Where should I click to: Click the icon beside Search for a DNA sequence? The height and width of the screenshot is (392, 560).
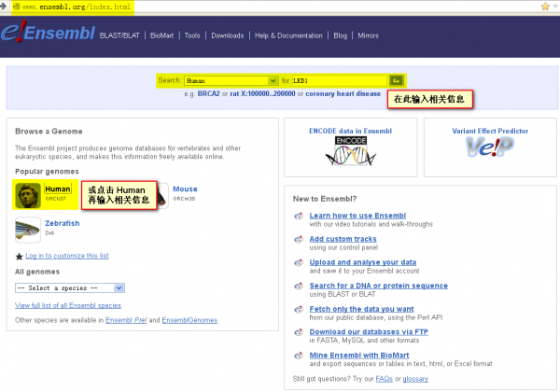[x=299, y=286]
